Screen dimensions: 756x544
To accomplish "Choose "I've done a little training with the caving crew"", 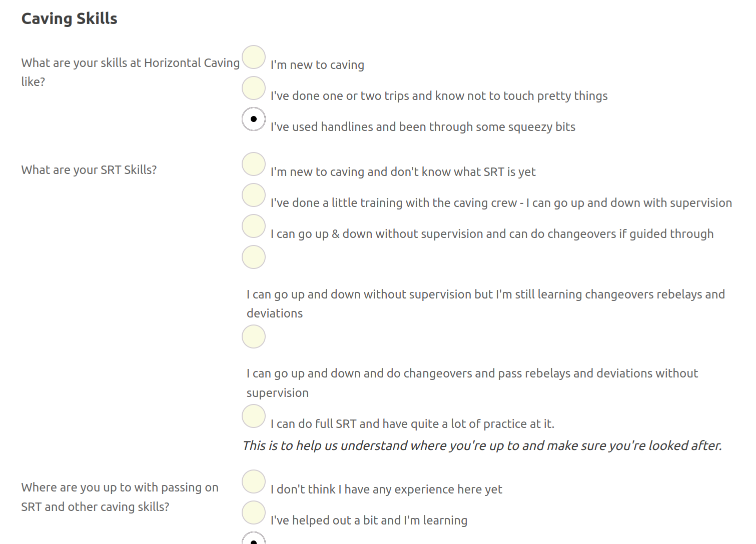I will 253,195.
